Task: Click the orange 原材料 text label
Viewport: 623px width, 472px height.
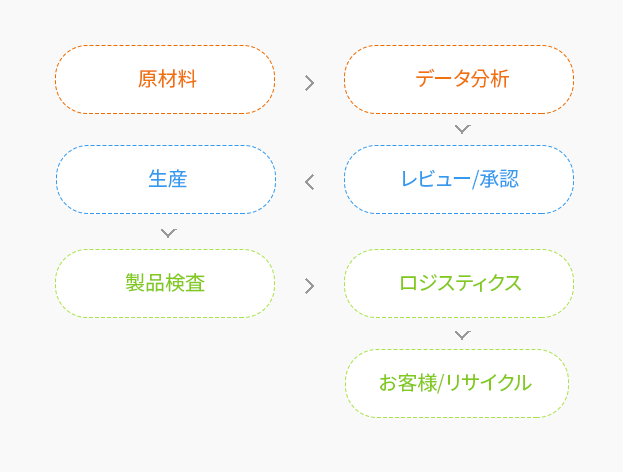Action: click(167, 79)
